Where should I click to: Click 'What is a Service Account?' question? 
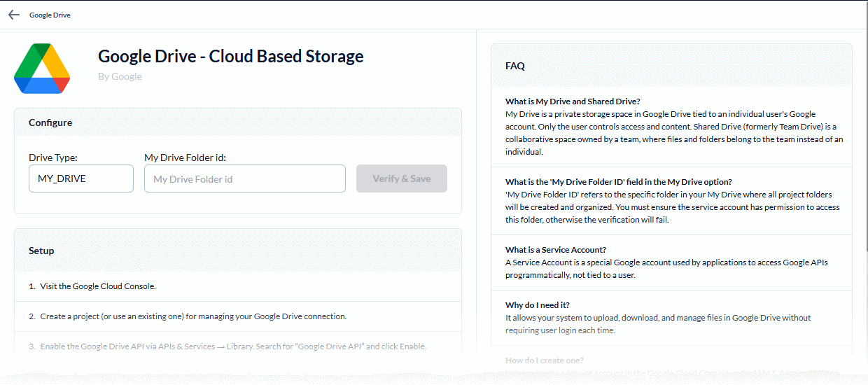(x=556, y=250)
